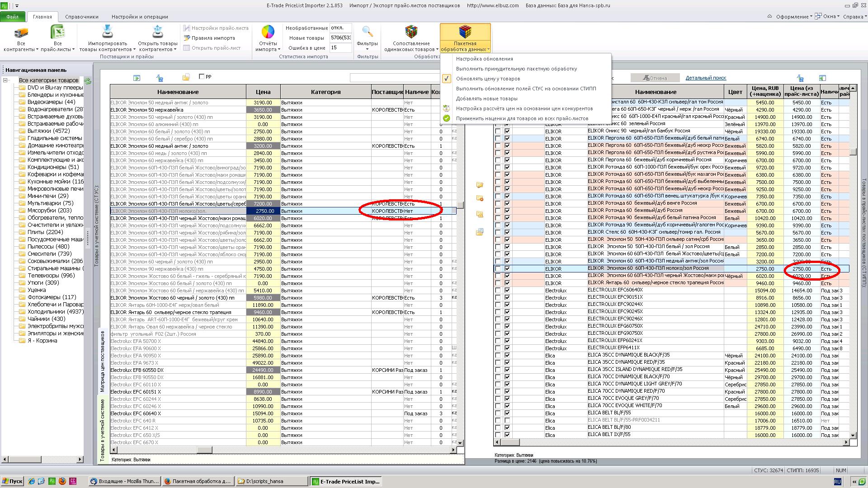Image resolution: width=868 pixels, height=488 pixels.
Task: Click the folder icon above left table
Action: pyautogui.click(x=186, y=77)
